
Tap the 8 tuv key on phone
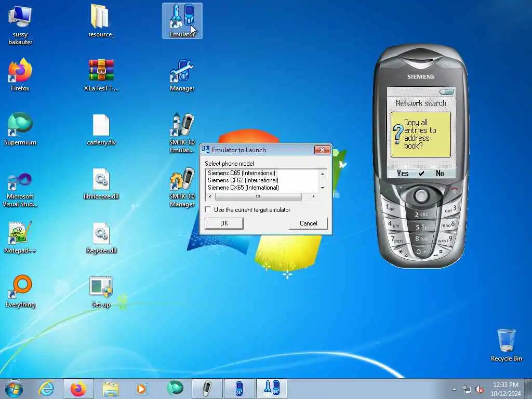click(421, 239)
